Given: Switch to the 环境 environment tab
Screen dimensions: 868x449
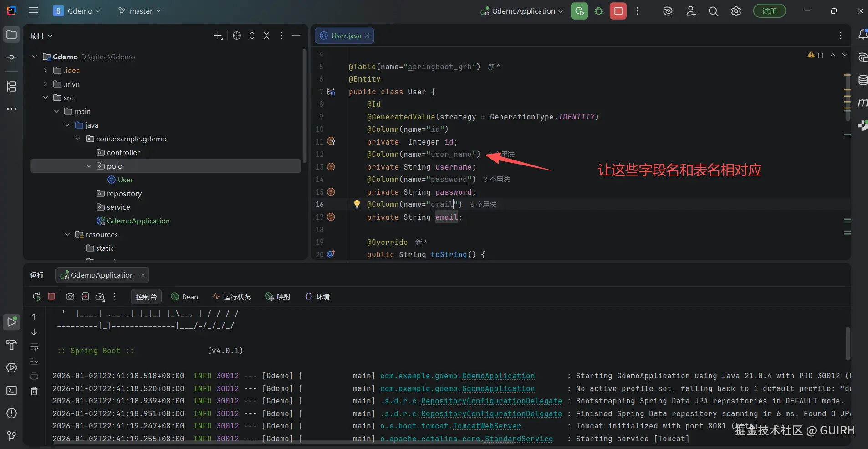Looking at the screenshot, I should point(317,297).
